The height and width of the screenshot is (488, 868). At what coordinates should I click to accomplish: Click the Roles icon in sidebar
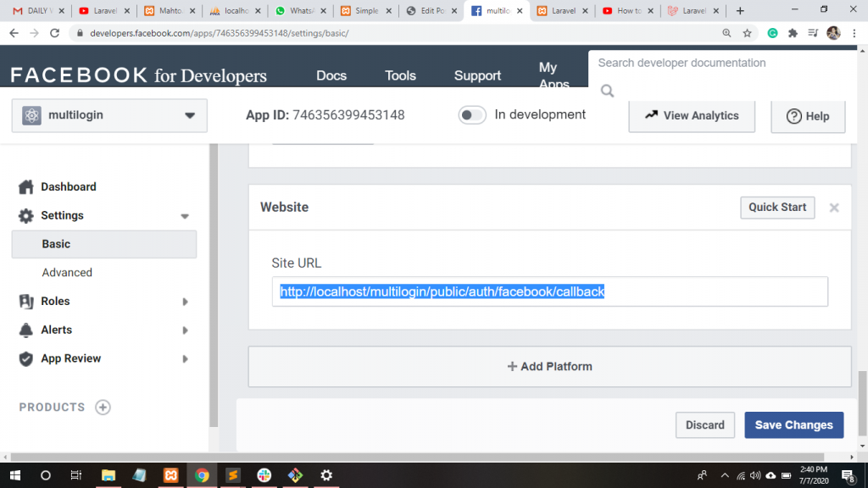click(x=26, y=301)
